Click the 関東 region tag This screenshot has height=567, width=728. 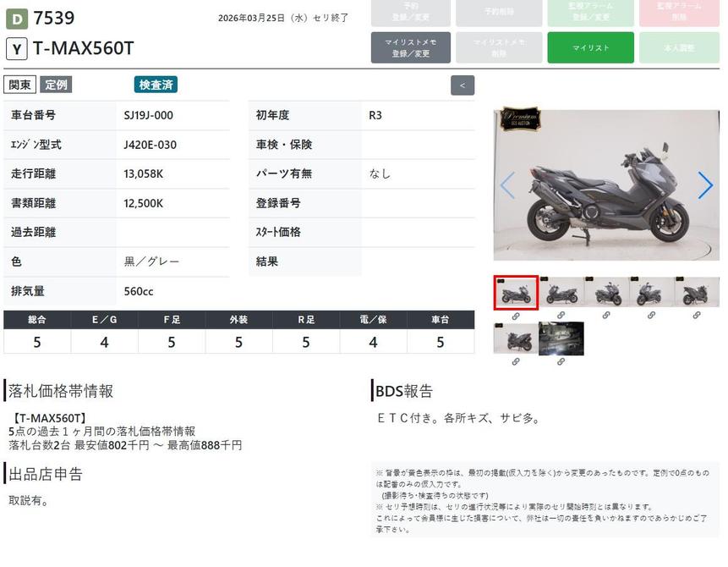point(20,85)
